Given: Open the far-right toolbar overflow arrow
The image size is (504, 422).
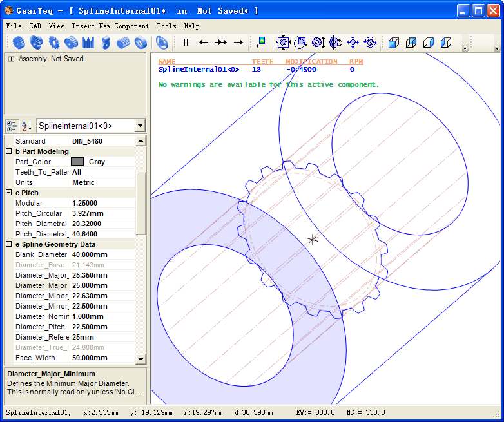Looking at the screenshot, I should 497,48.
